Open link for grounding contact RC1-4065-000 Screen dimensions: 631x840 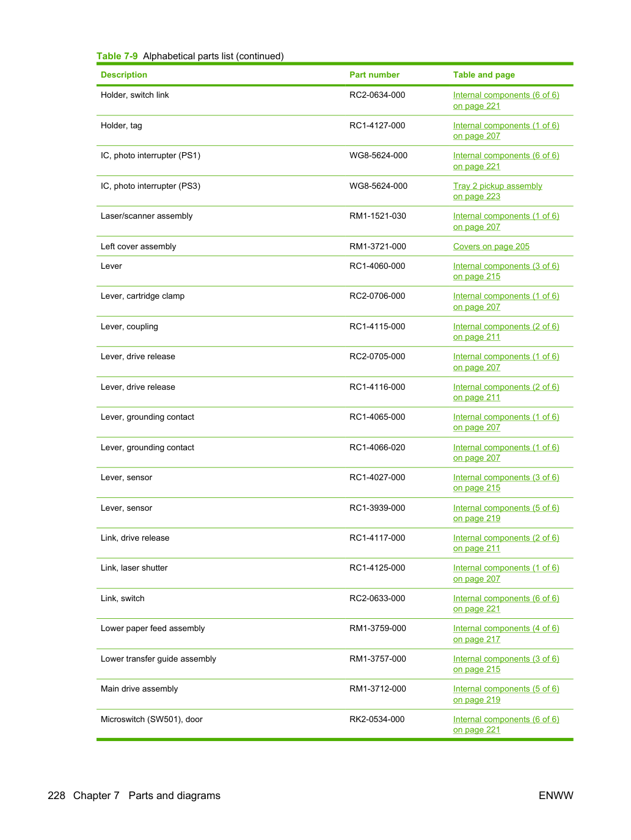pyautogui.click(x=506, y=422)
